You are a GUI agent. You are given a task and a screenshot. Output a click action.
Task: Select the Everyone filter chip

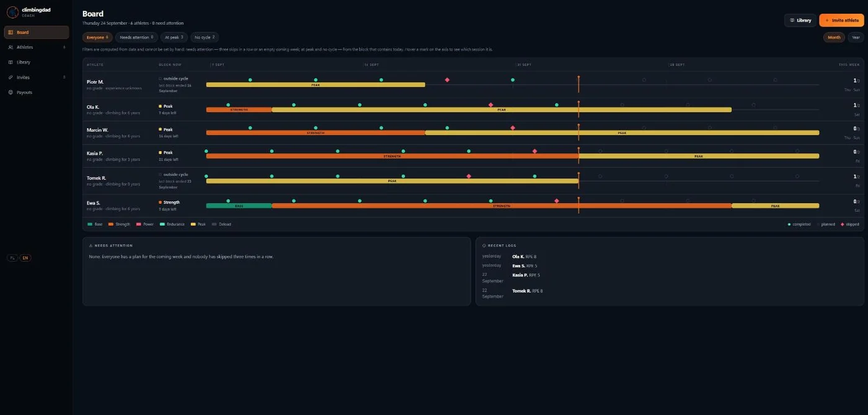point(97,37)
